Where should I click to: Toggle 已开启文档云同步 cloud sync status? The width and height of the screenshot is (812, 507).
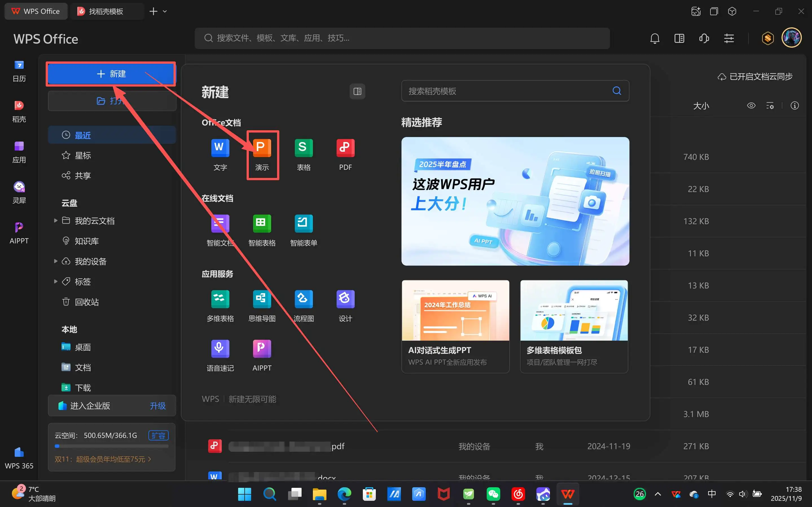point(755,77)
